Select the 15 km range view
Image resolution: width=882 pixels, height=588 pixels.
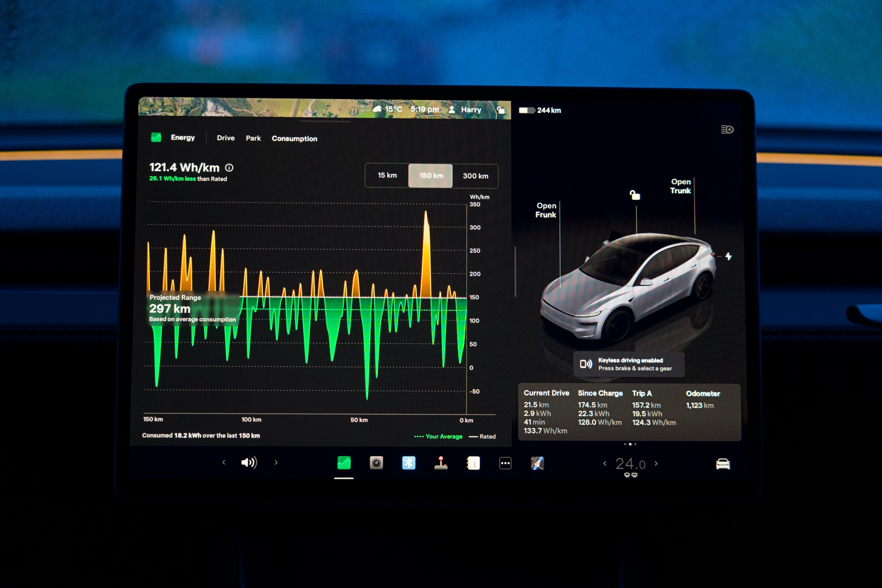[387, 175]
